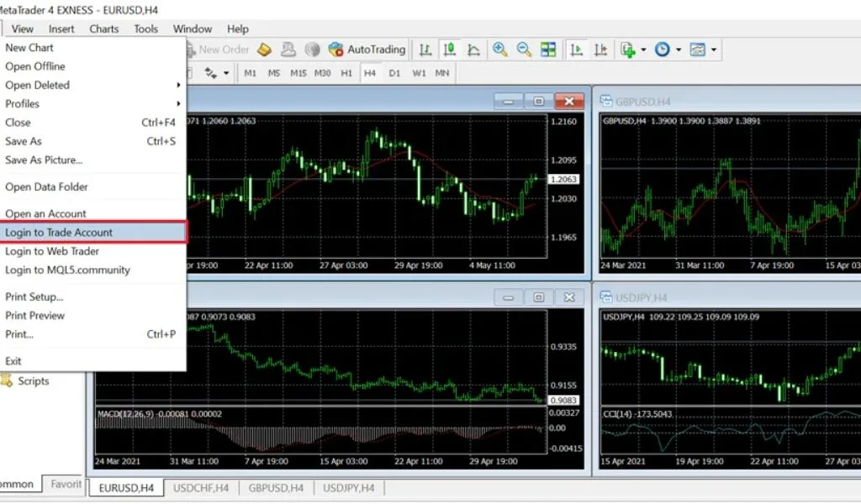Image resolution: width=861 pixels, height=504 pixels.
Task: Click the tile windows grid icon
Action: [x=548, y=50]
